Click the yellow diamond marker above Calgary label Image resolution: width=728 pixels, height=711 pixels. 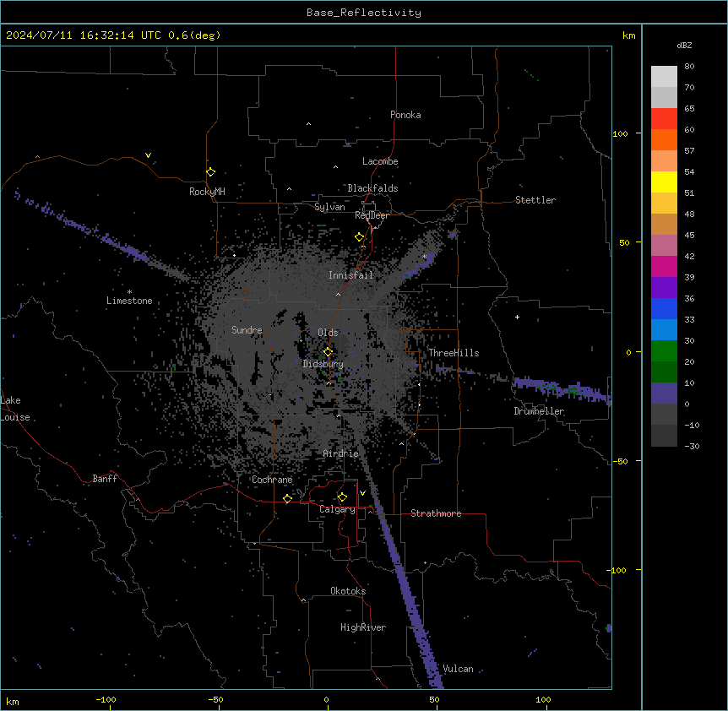[x=342, y=497]
